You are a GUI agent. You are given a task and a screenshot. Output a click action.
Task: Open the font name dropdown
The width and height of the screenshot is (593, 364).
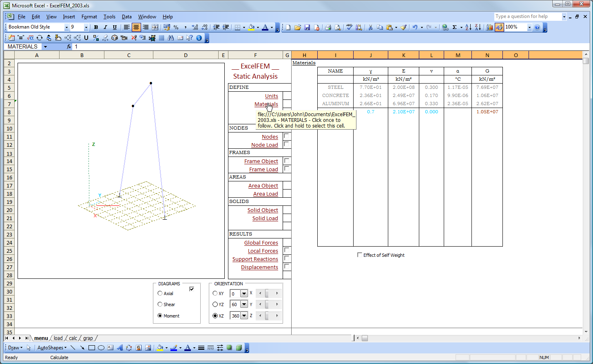[66, 27]
